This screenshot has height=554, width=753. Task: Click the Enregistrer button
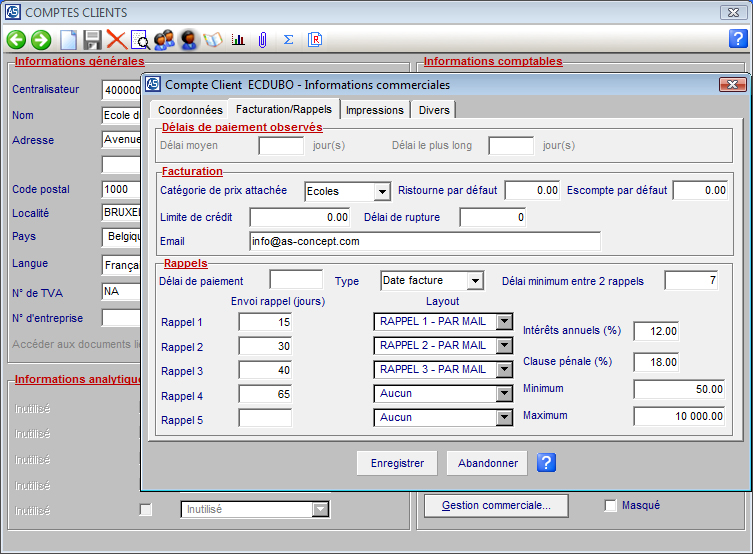pyautogui.click(x=397, y=463)
